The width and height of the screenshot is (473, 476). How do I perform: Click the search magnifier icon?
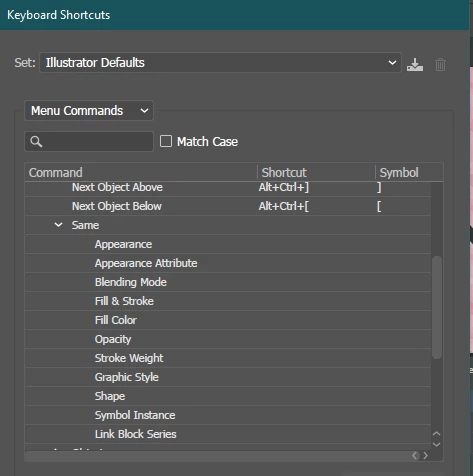click(x=36, y=141)
